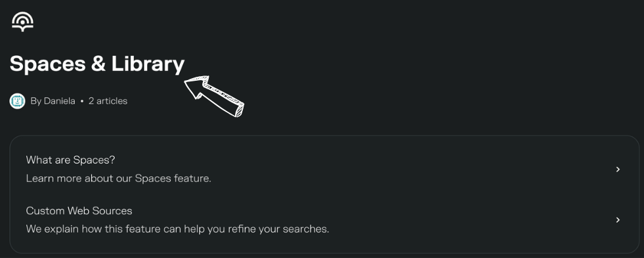644x258 pixels.
Task: Click the "By Daniela" author name
Action: tap(53, 101)
